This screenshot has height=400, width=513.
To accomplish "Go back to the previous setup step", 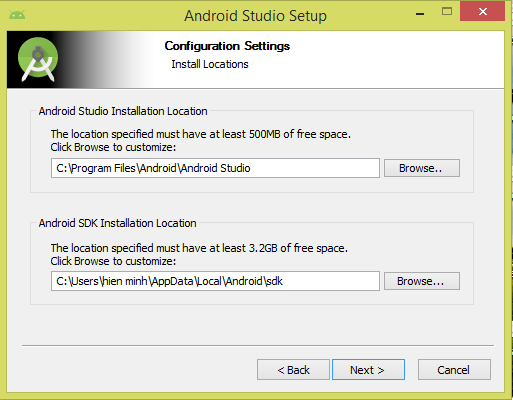I will [293, 370].
